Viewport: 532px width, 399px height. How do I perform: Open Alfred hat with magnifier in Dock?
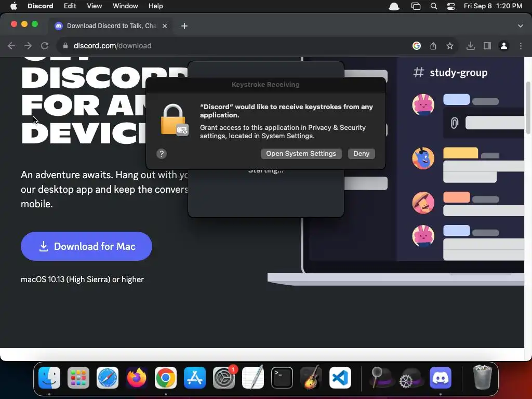point(382,378)
